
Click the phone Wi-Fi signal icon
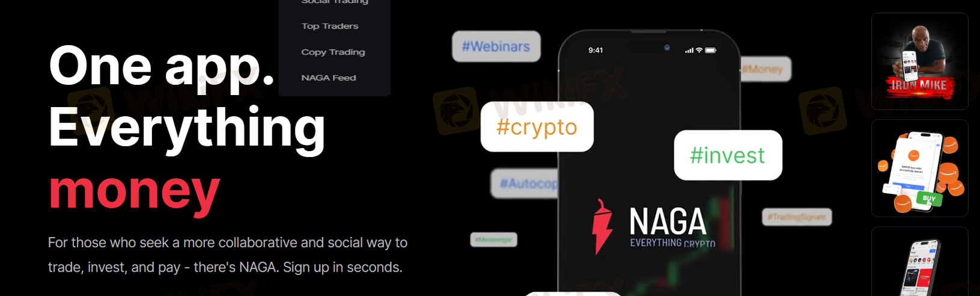coord(699,51)
